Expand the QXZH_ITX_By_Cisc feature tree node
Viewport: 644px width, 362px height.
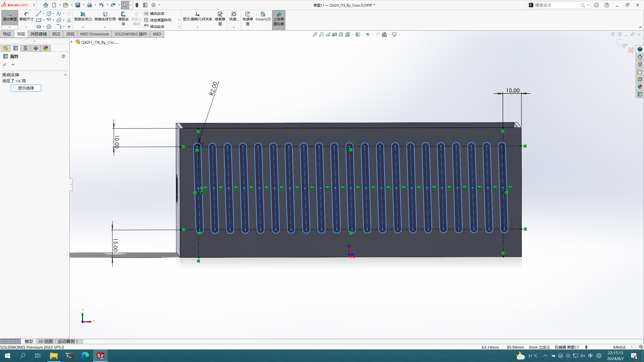72,42
